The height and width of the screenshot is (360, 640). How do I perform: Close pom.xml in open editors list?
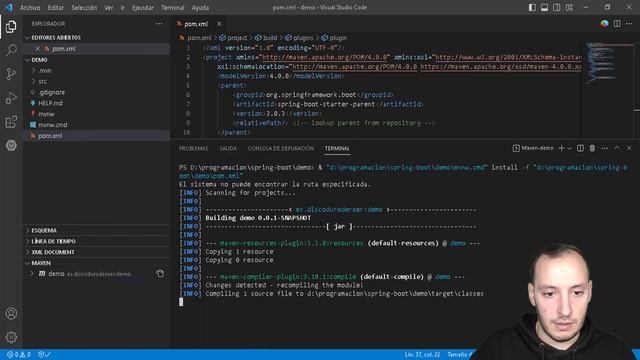tap(37, 49)
